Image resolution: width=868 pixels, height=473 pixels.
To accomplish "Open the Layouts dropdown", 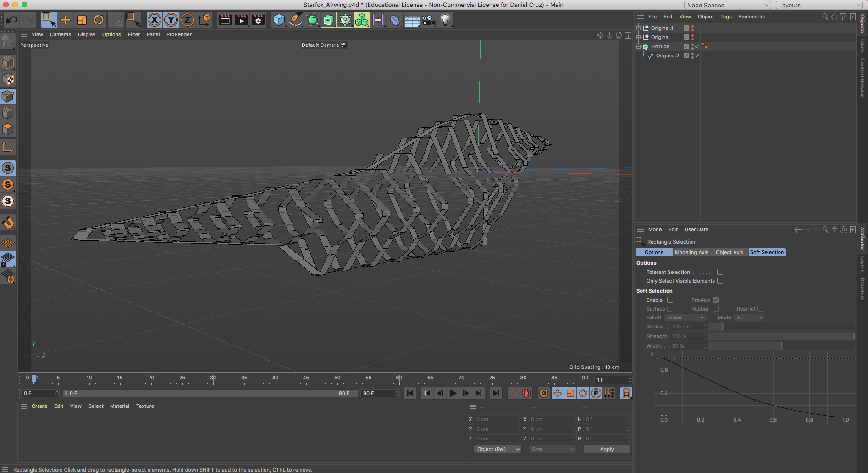I will click(819, 5).
